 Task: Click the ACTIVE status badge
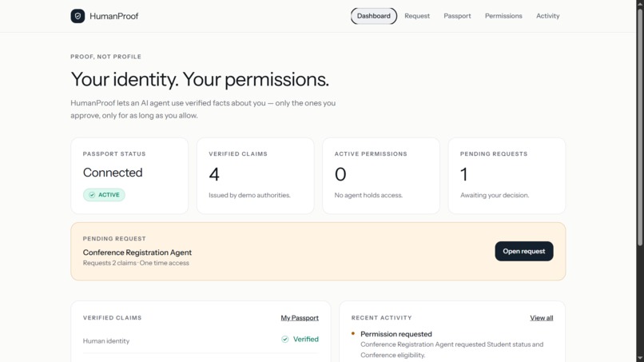pos(105,195)
